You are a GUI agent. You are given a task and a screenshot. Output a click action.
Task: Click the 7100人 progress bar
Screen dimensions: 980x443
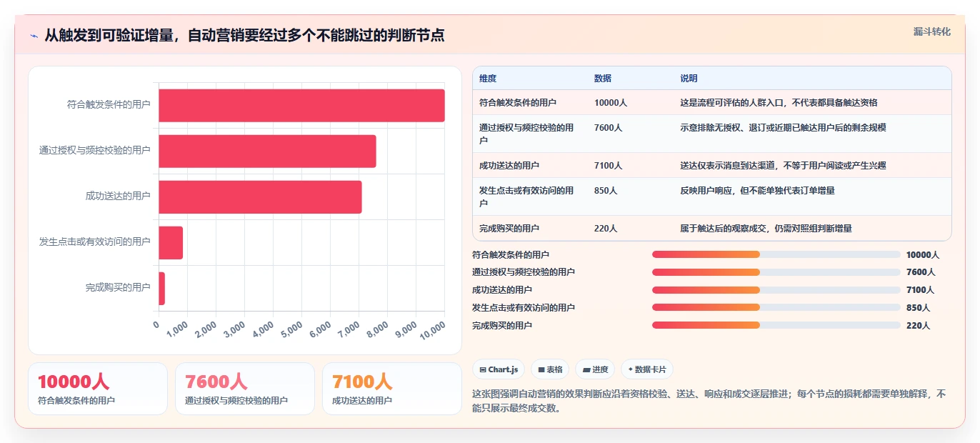(x=776, y=290)
